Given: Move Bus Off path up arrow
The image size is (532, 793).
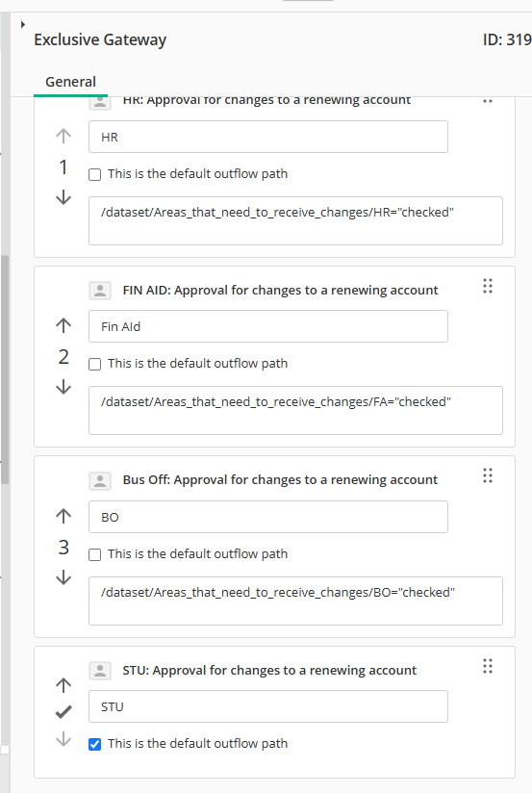Looking at the screenshot, I should click(x=63, y=516).
